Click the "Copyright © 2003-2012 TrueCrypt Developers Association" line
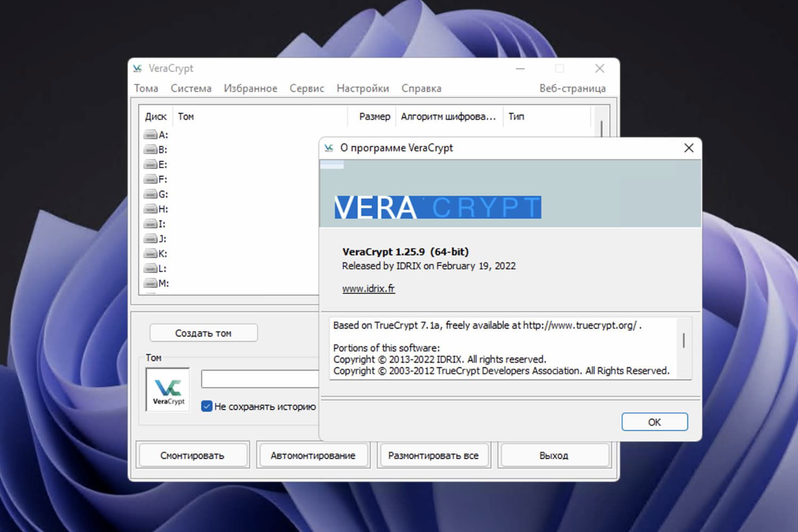 501,371
